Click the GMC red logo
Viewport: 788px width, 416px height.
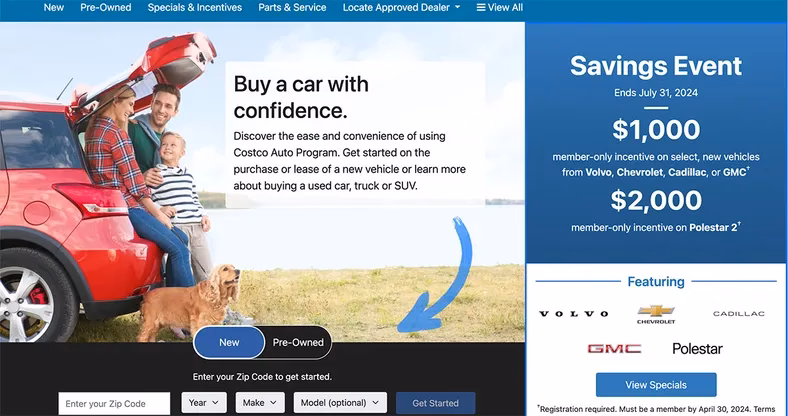click(614, 349)
